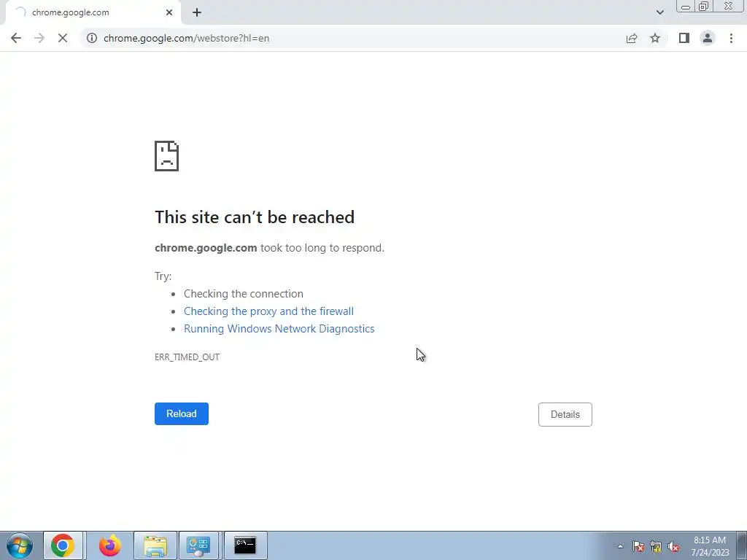The height and width of the screenshot is (560, 747).
Task: Show error Details
Action: point(565,414)
